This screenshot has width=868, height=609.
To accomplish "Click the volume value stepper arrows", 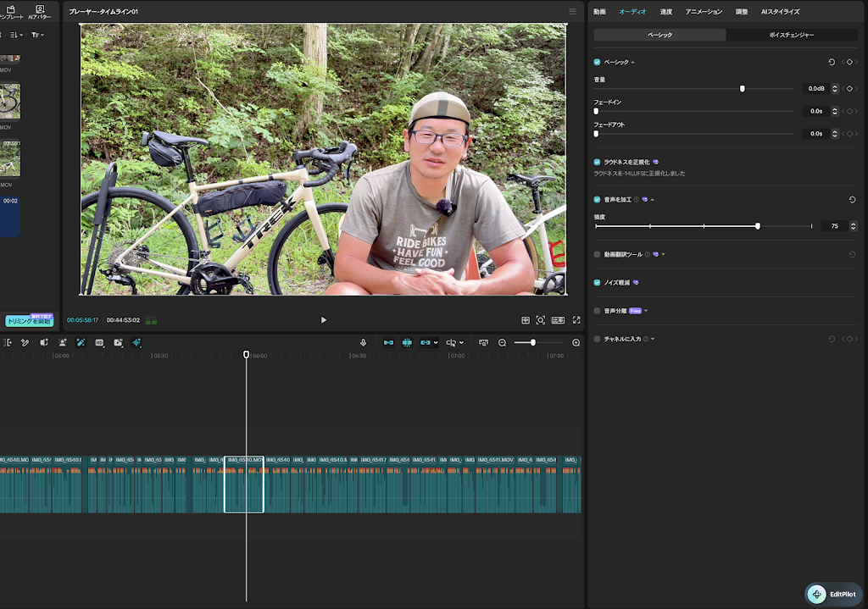I will click(x=835, y=88).
